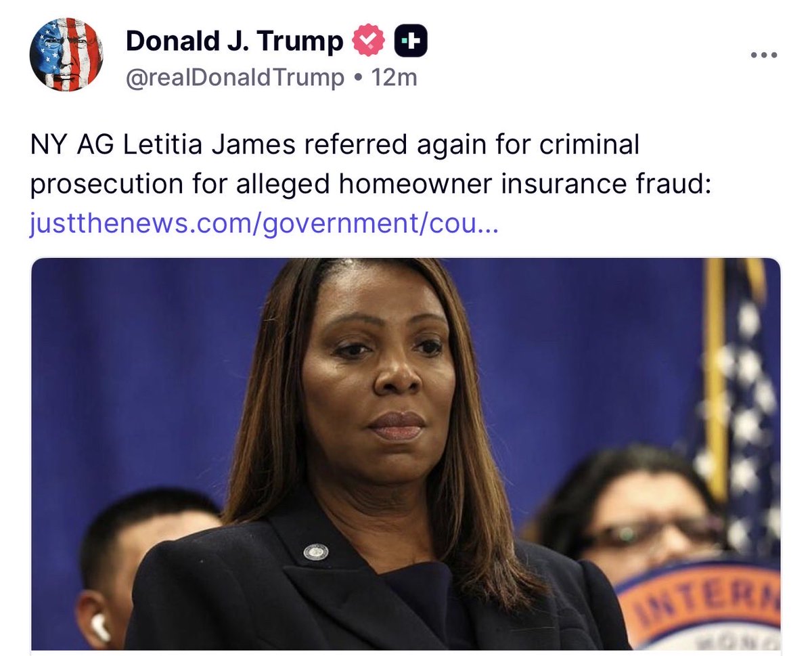Viewport: 812px width, 656px height.
Task: Click the dark plus badge beside the name
Action: 410,43
